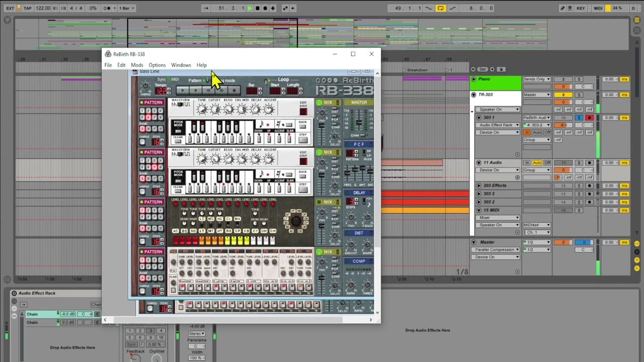Open the MIDI4x4 output dropdown
Image resolution: width=644 pixels, height=362 pixels.
coord(536,225)
